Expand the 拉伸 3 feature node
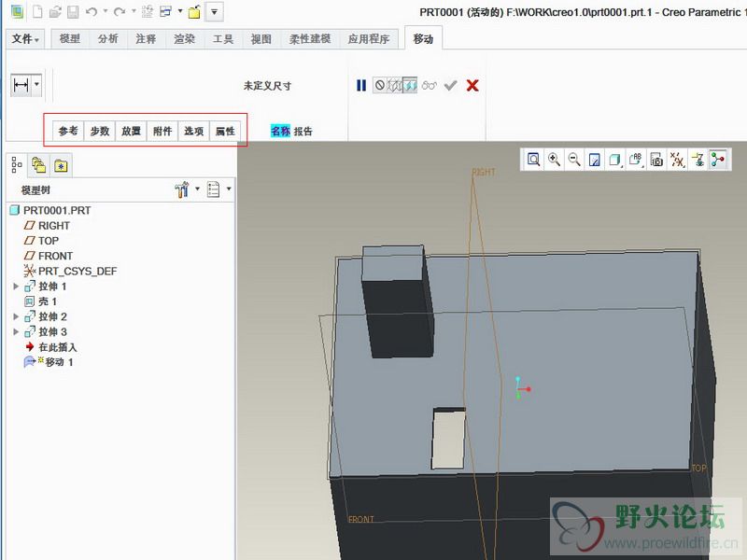Image resolution: width=747 pixels, height=560 pixels. tap(16, 332)
